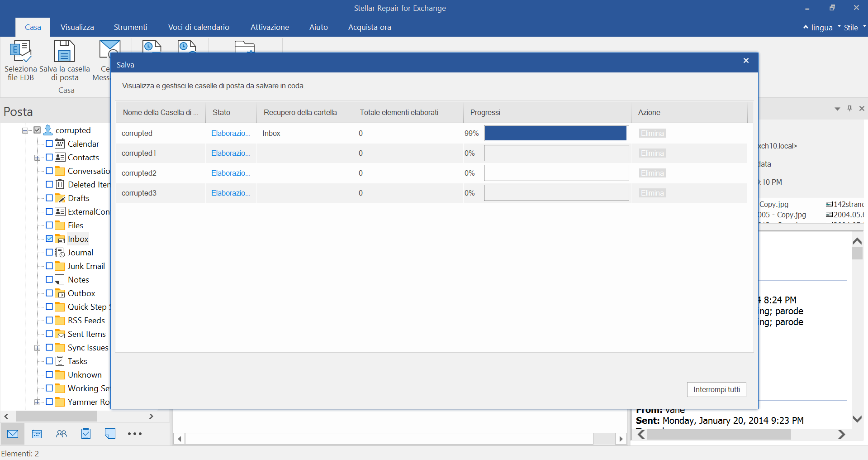The height and width of the screenshot is (460, 868).
Task: Enable the Drafts folder checkbox
Action: 49,198
